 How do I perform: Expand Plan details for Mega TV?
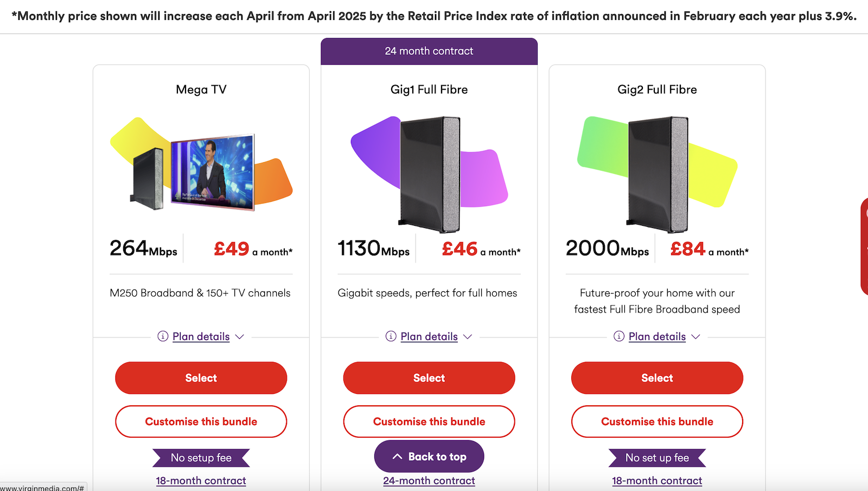(x=201, y=336)
